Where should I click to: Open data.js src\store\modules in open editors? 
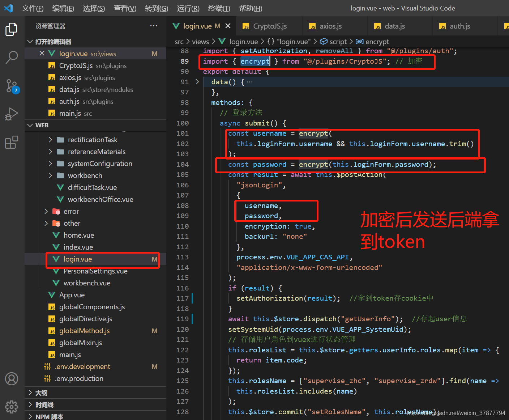(x=95, y=89)
